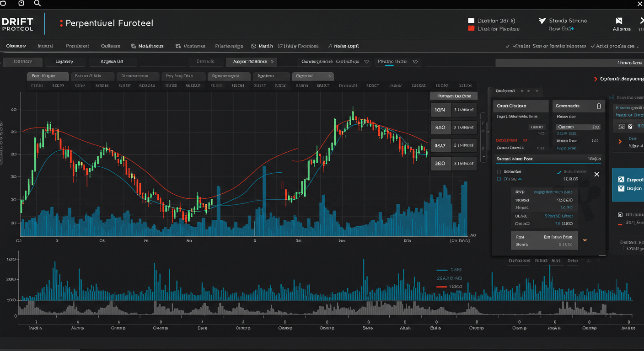Switch to the 'Odlisers' tab
Screen dimensions: 644x351
click(x=111, y=46)
